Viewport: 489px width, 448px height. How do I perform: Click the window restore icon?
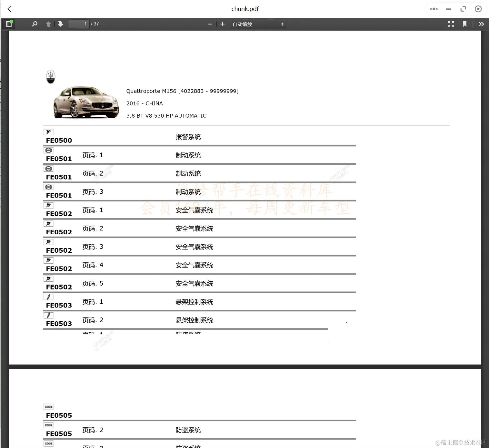463,9
